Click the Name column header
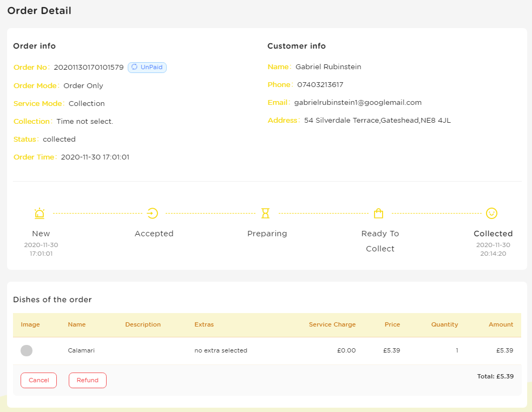The height and width of the screenshot is (412, 532). pyautogui.click(x=77, y=324)
